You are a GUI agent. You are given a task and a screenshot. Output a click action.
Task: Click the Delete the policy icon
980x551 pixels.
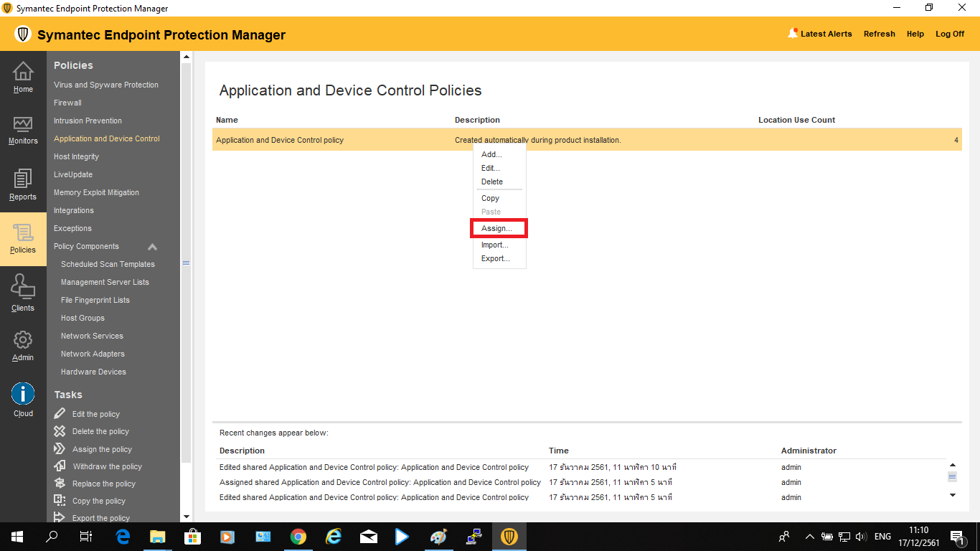pos(60,431)
